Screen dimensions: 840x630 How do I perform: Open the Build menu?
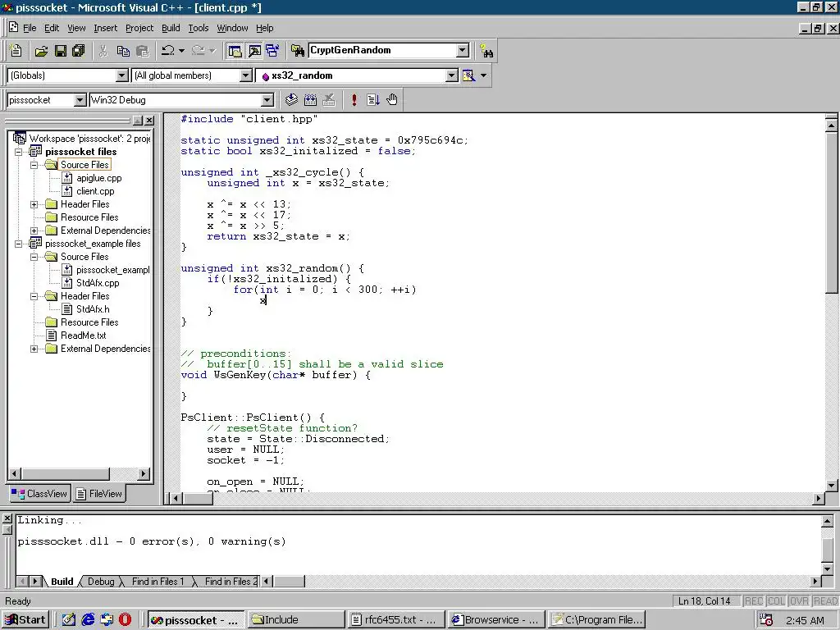pos(171,28)
